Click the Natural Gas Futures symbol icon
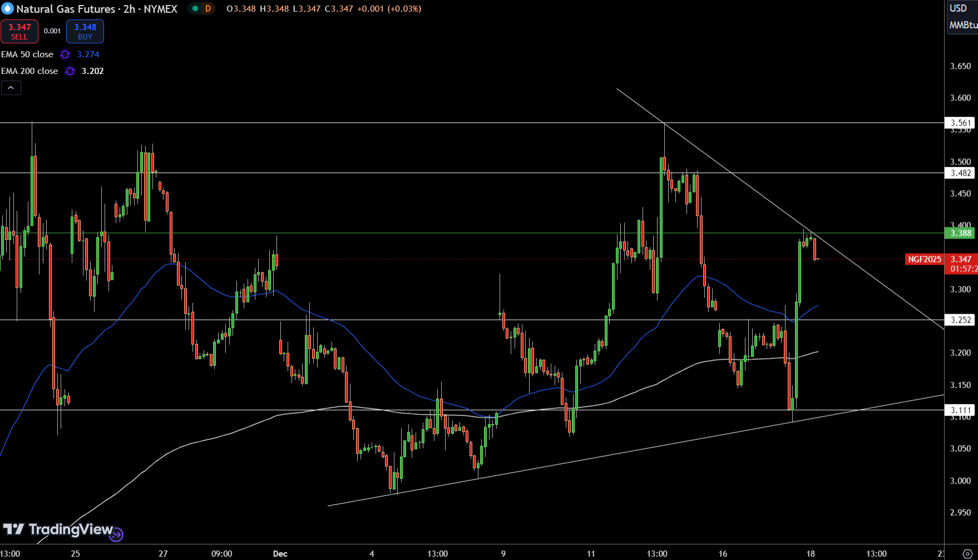The width and height of the screenshot is (978, 560). tap(8, 9)
